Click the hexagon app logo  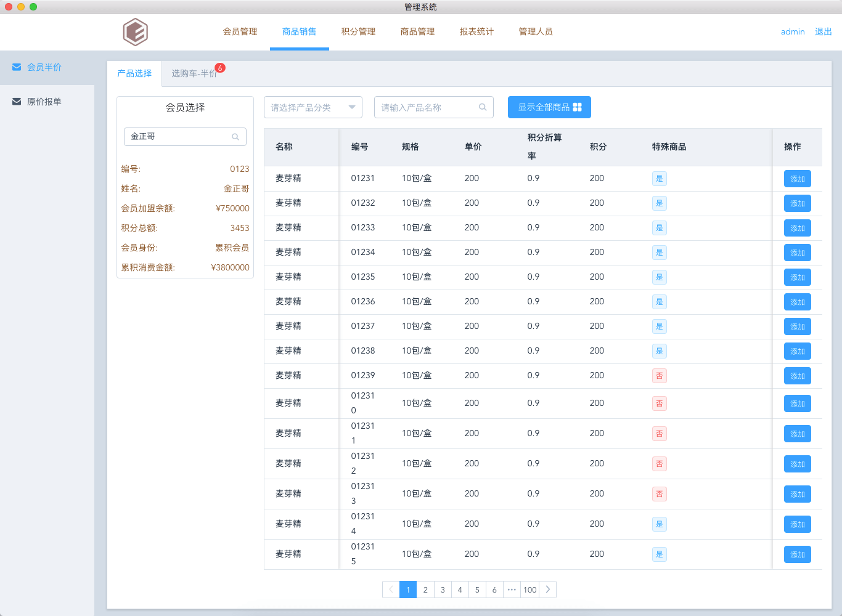point(135,32)
